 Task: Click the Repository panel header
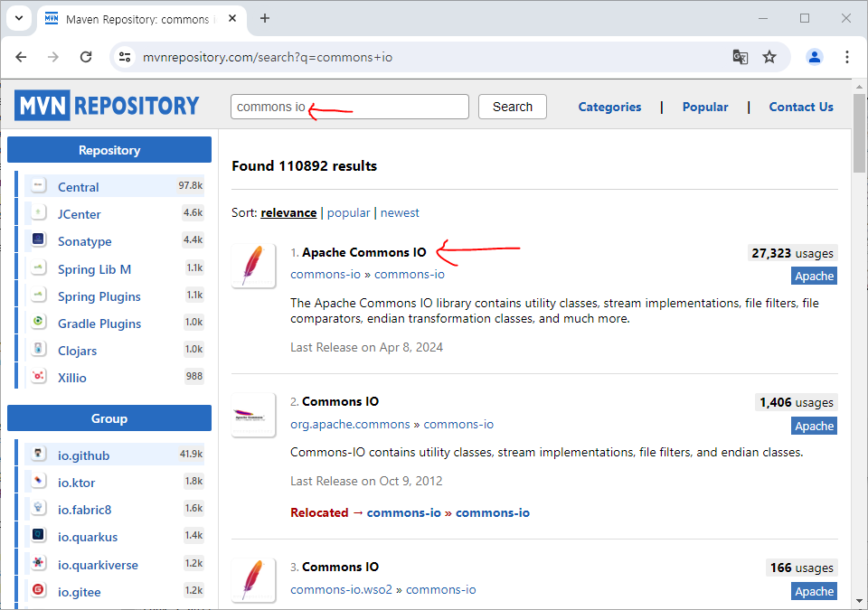109,150
